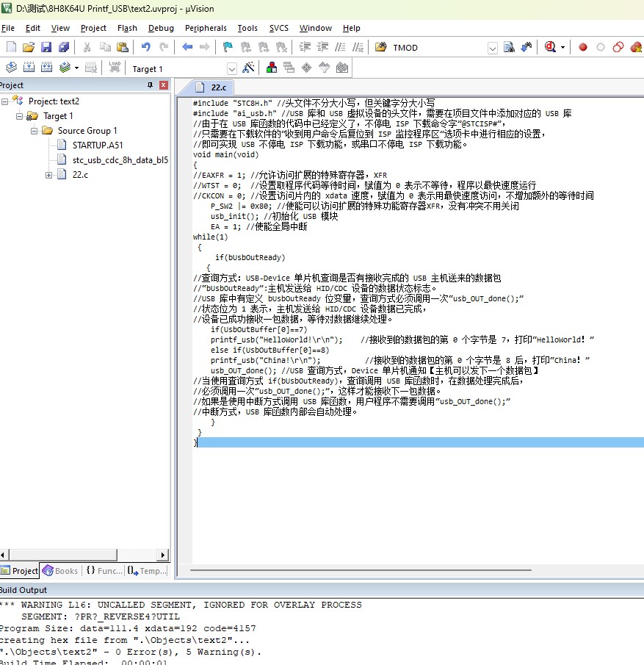Open the SVCS menu
The height and width of the screenshot is (665, 644).
click(x=278, y=28)
